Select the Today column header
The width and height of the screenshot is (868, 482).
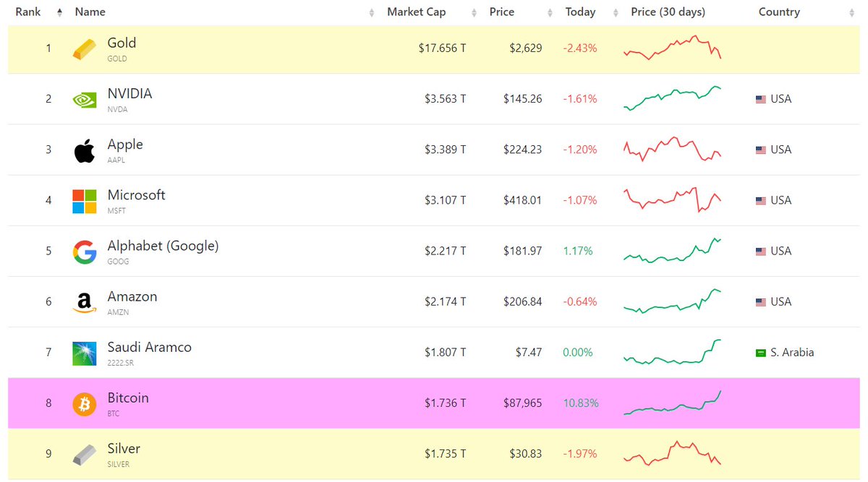580,12
